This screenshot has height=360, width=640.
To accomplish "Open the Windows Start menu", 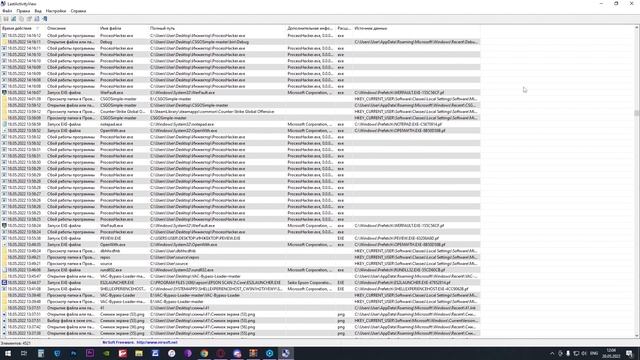I will (x=8, y=353).
